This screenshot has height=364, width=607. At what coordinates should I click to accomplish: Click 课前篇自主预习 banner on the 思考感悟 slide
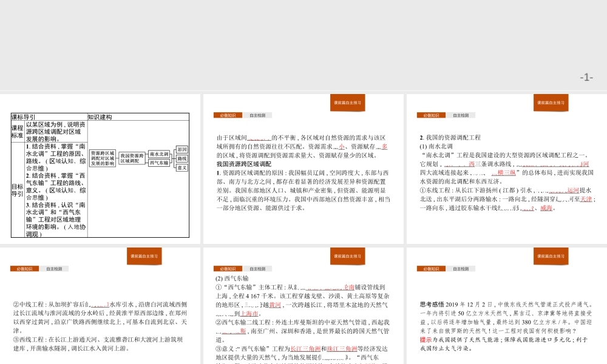[x=551, y=256]
